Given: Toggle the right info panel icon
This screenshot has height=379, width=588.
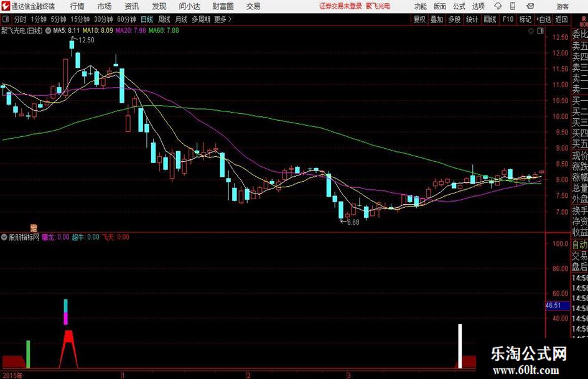Looking at the screenshot, I should click(x=540, y=31).
